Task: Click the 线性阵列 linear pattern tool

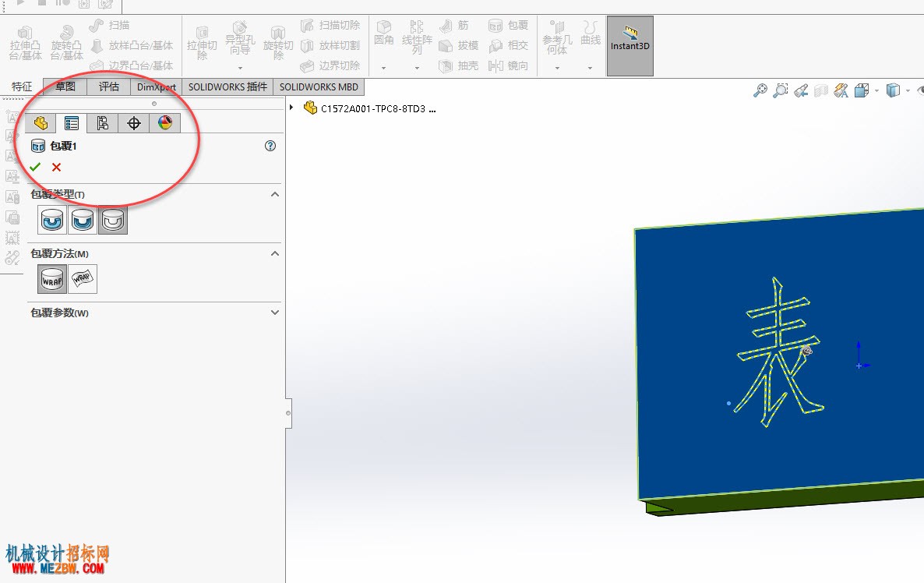Action: tap(417, 37)
